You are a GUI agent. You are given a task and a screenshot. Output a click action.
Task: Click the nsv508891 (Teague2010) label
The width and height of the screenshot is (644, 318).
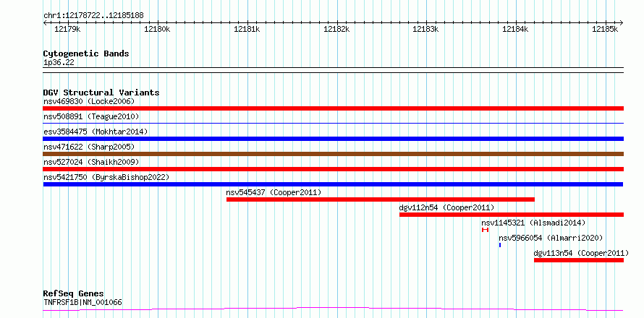[91, 116]
